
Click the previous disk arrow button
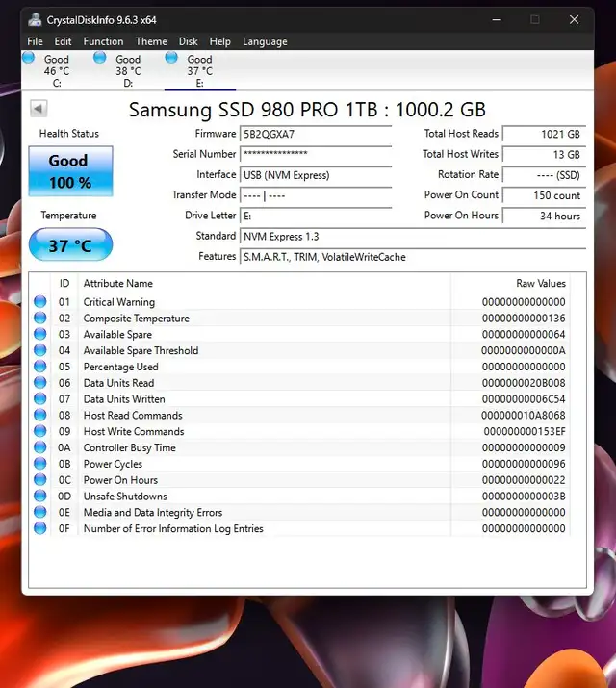click(x=38, y=109)
